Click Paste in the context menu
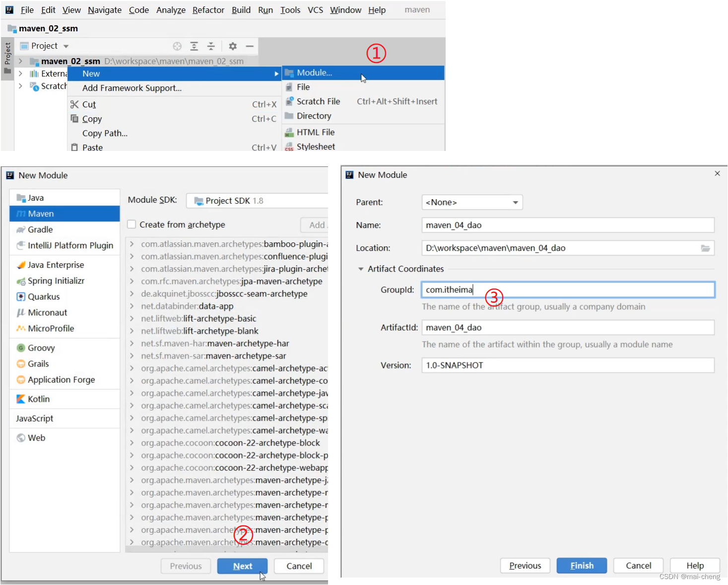The height and width of the screenshot is (585, 728). click(x=174, y=147)
